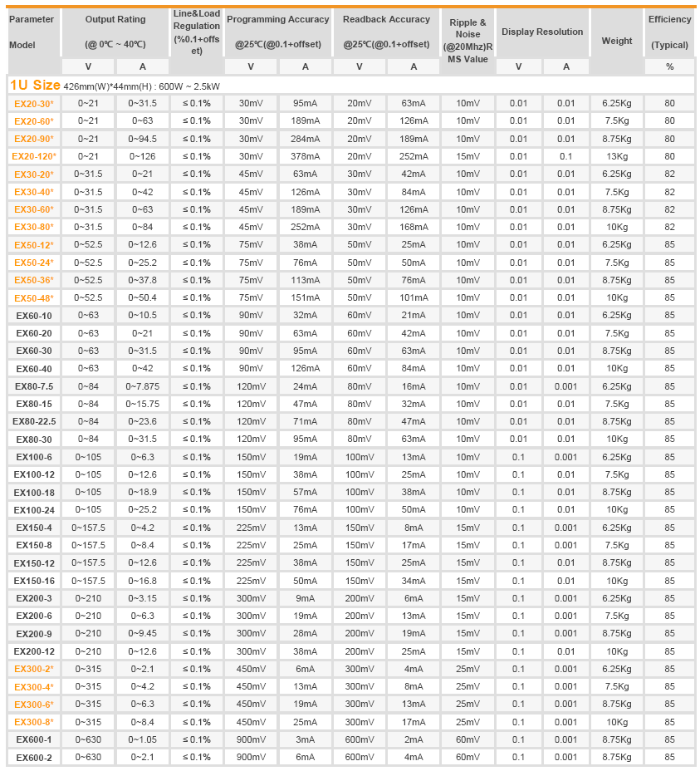
Task: Click the EX150-4 model cell
Action: click(x=34, y=528)
